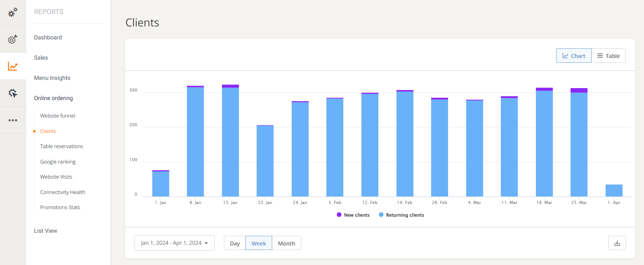Click the cursor click icon in sidebar
This screenshot has width=644, height=265.
pos(13,93)
